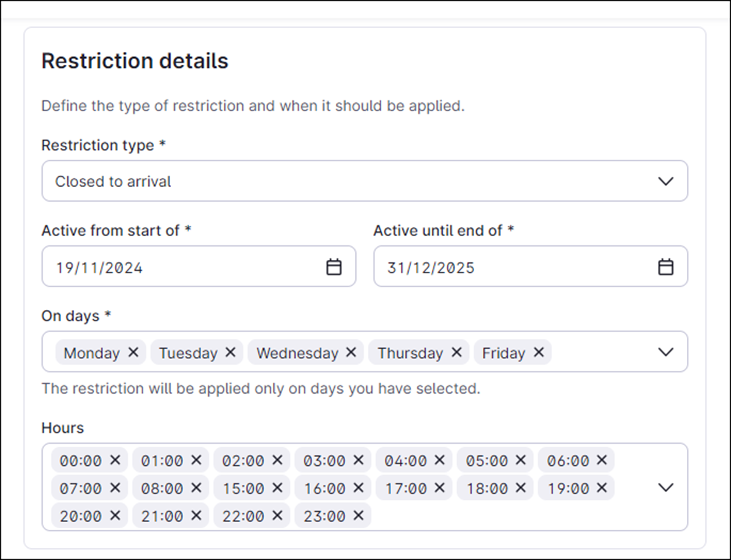The width and height of the screenshot is (731, 560).
Task: Remove Tuesday chip from On days
Action: [231, 352]
